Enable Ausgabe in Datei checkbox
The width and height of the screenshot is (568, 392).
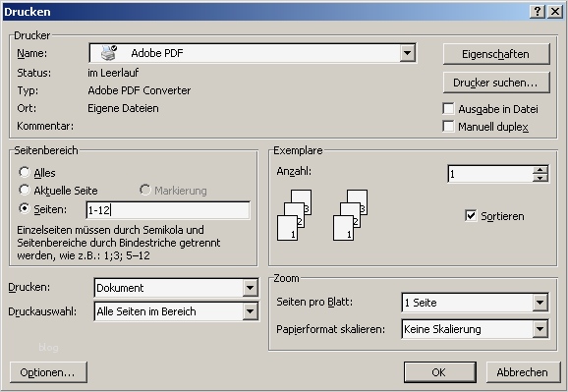(x=448, y=108)
